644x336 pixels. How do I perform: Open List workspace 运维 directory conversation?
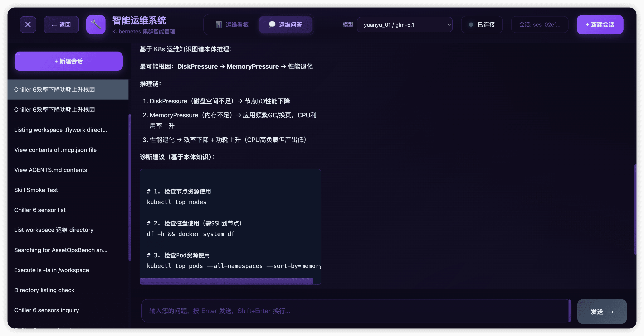click(68, 230)
